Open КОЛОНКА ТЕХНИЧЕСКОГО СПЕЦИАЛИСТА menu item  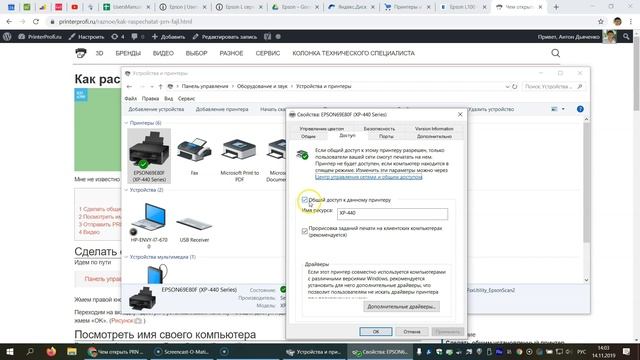click(353, 53)
